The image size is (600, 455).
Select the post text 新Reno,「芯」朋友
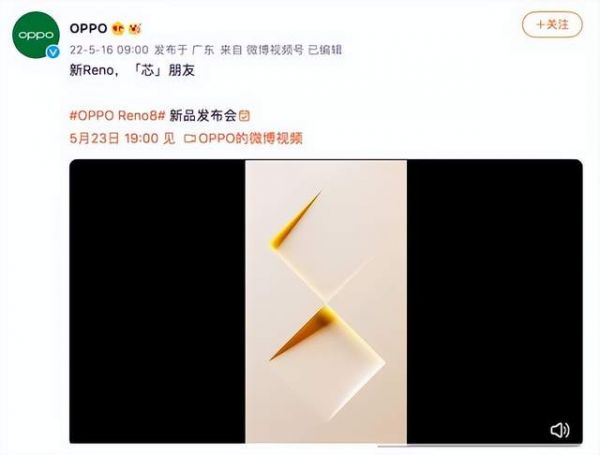tap(132, 70)
